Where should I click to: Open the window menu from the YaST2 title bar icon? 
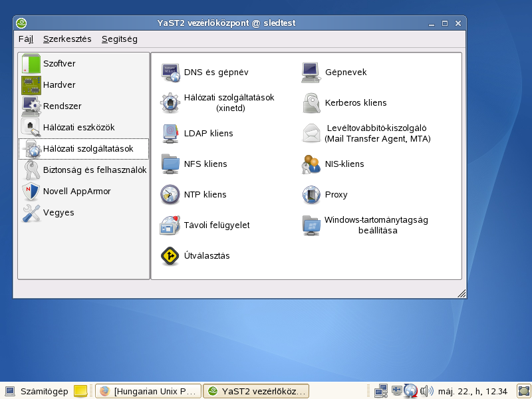(x=21, y=23)
